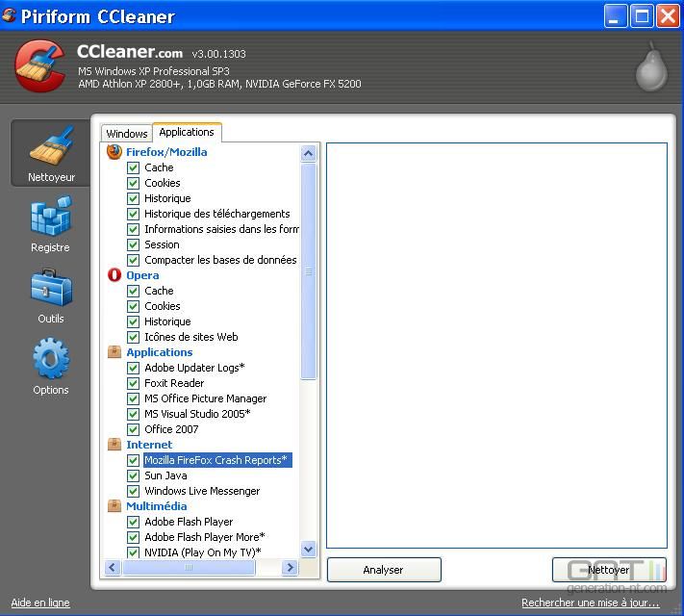Toggle Icônes de sites Web checkbox
The image size is (684, 616).
(x=133, y=337)
